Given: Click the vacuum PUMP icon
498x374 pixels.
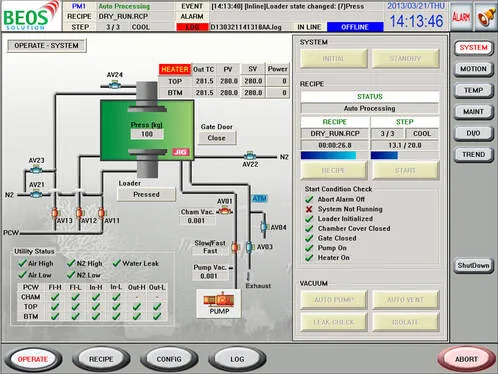Looking at the screenshot, I should coord(219,304).
